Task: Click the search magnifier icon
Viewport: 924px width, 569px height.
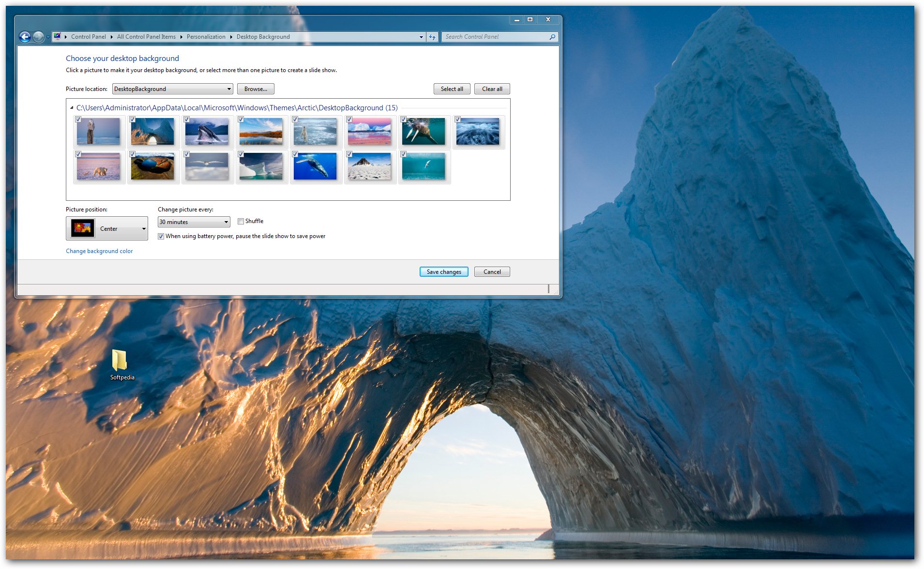Action: 552,37
